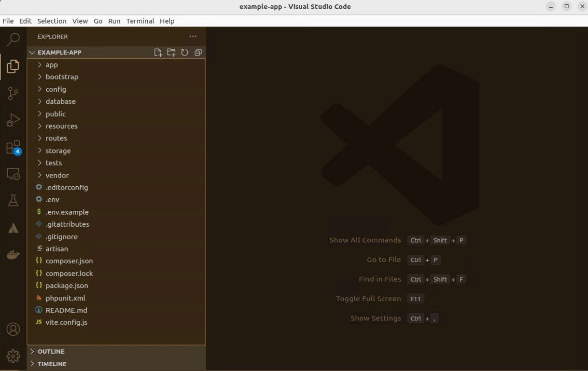Click the Show All Commands label
This screenshot has width=588, height=371.
365,240
